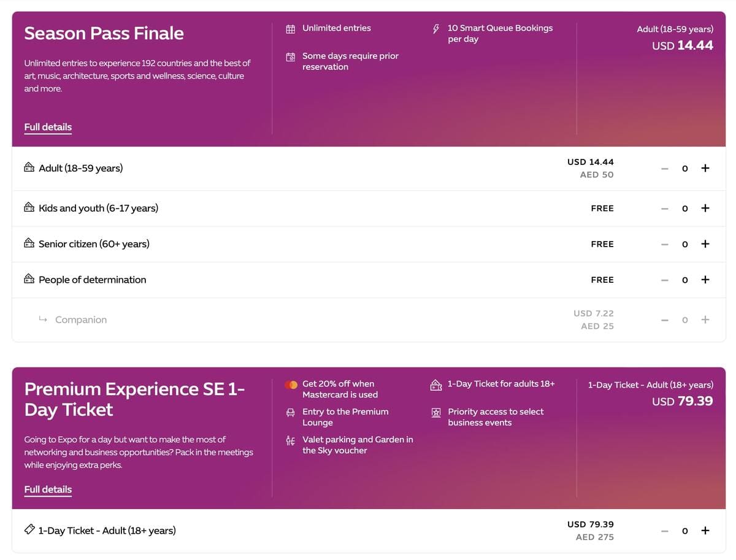Add a Companion ticket
Screen dimensions: 736x560
705,320
